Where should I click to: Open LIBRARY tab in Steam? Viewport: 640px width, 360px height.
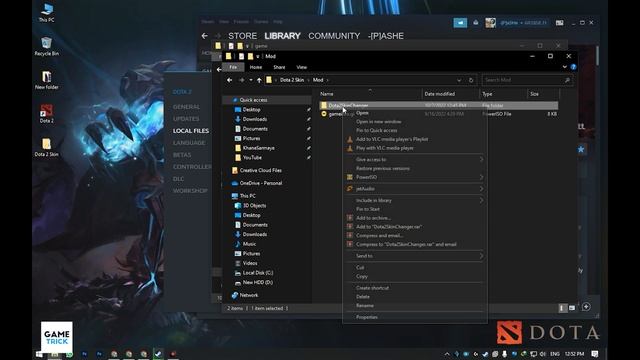click(x=282, y=36)
